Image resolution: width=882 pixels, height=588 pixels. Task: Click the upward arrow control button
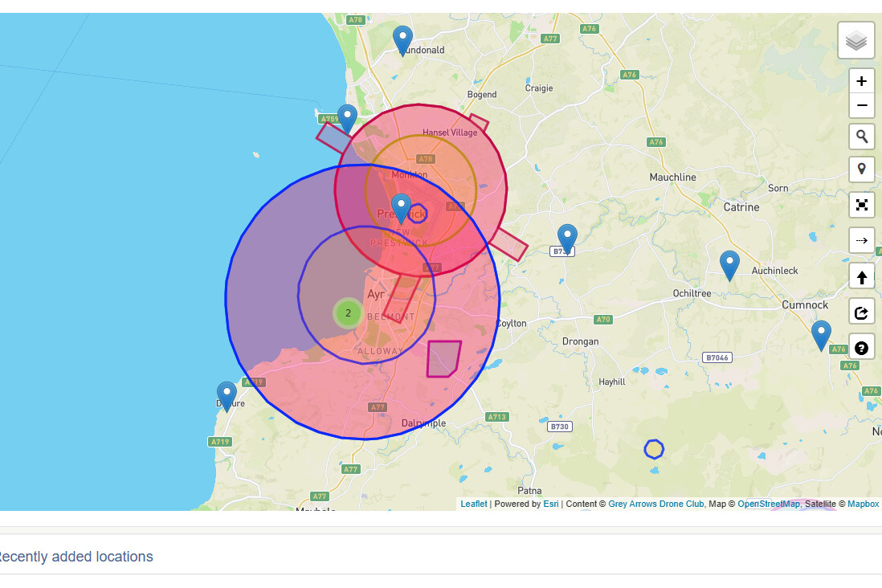pyautogui.click(x=861, y=277)
